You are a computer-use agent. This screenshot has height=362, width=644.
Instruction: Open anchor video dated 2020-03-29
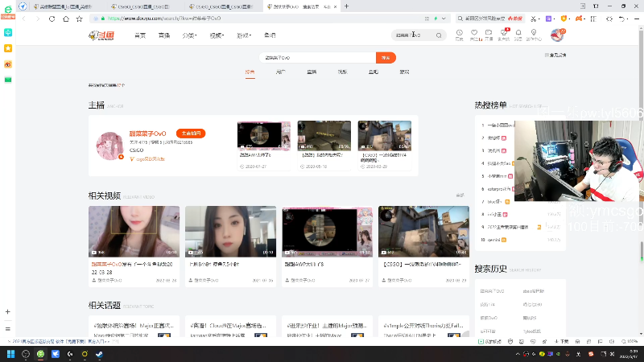pos(385,145)
